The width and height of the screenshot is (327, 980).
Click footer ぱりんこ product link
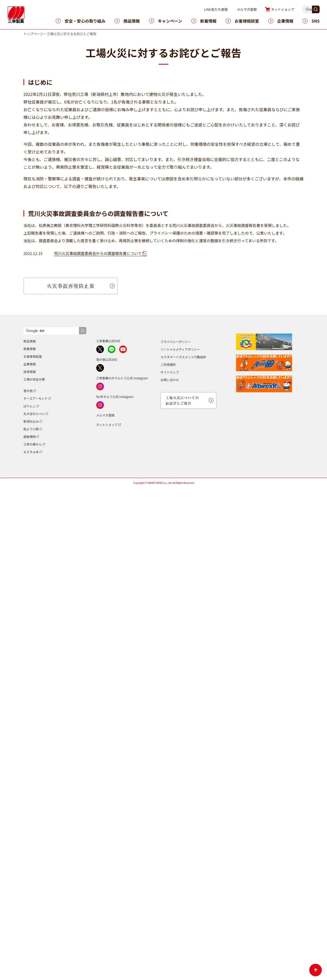click(x=29, y=406)
